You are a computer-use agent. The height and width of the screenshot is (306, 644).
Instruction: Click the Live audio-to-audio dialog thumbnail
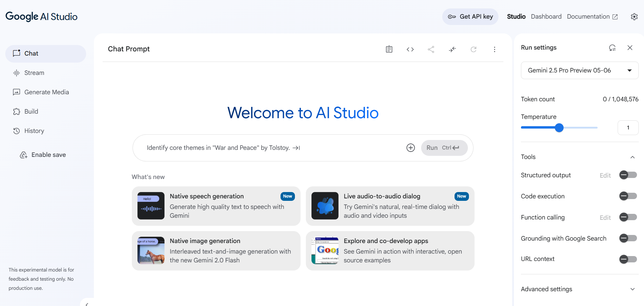[325, 206]
